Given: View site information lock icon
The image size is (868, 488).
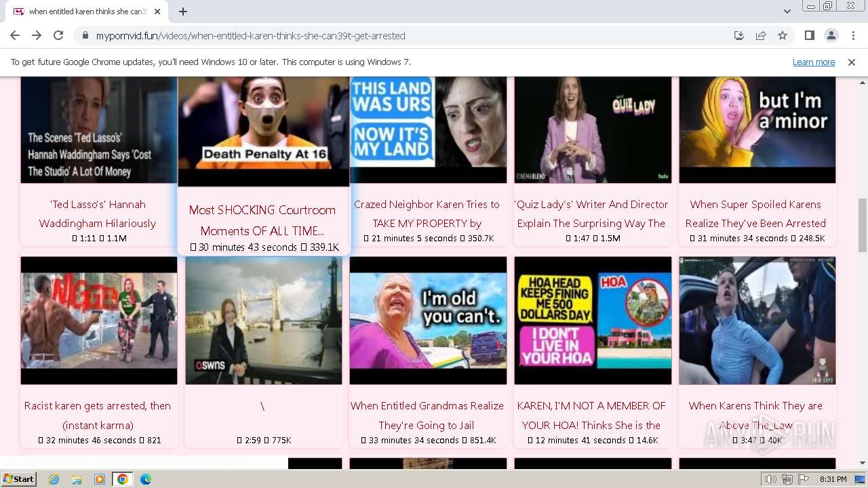Looking at the screenshot, I should [x=85, y=35].
